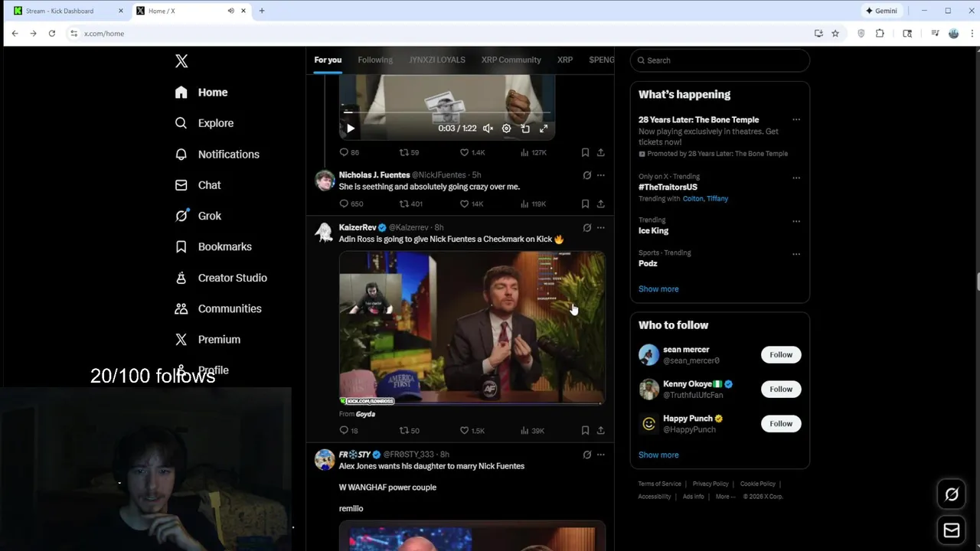Reload the page in Chrome
The width and height of the screenshot is (980, 551).
pyautogui.click(x=51, y=34)
